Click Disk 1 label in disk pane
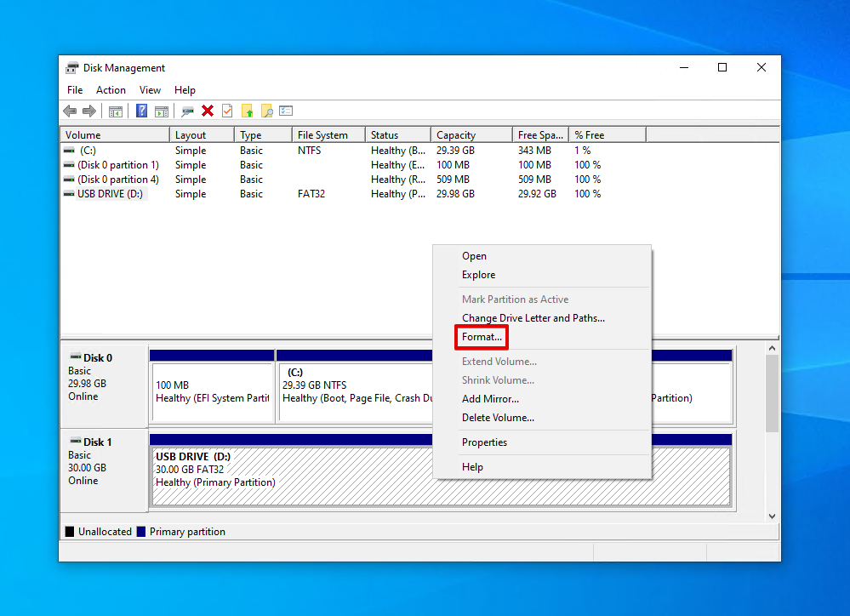The image size is (850, 616). point(97,442)
